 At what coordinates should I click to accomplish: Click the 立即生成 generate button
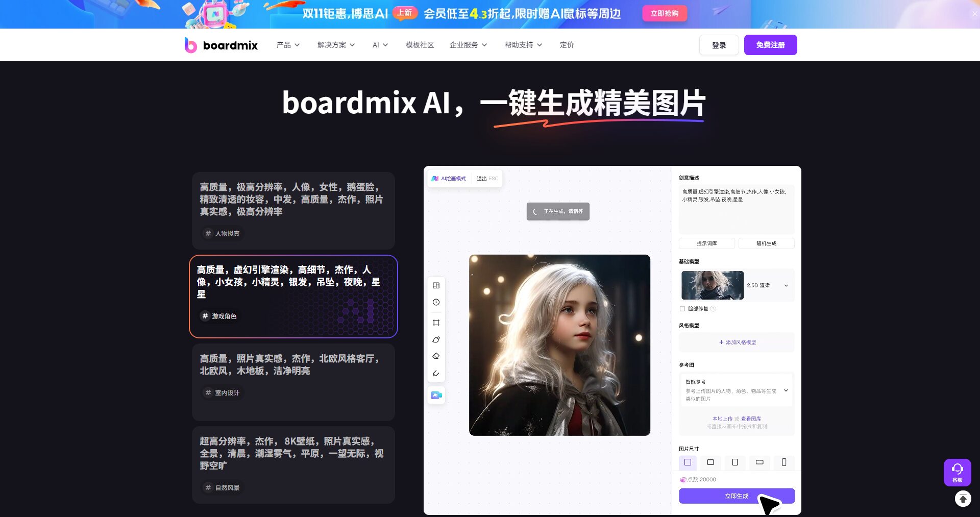pos(736,496)
